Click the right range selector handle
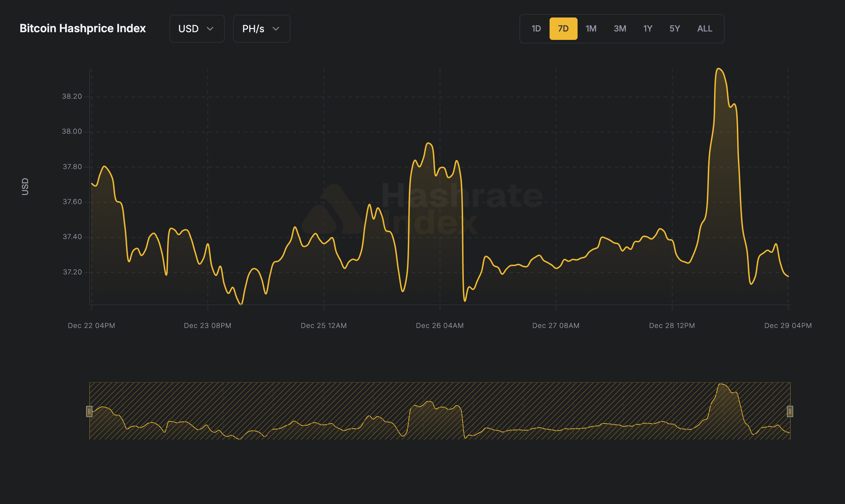This screenshot has width=845, height=504. coord(790,411)
